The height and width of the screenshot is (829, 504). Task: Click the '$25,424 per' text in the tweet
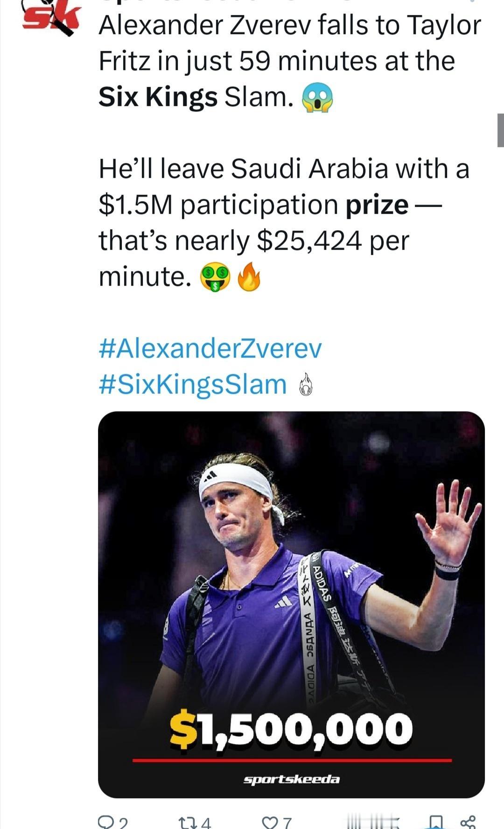pos(333,241)
